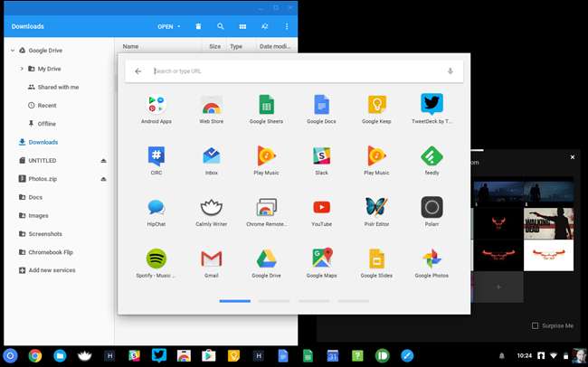The width and height of the screenshot is (588, 367).
Task: Click the microphone voice search icon
Action: 450,71
